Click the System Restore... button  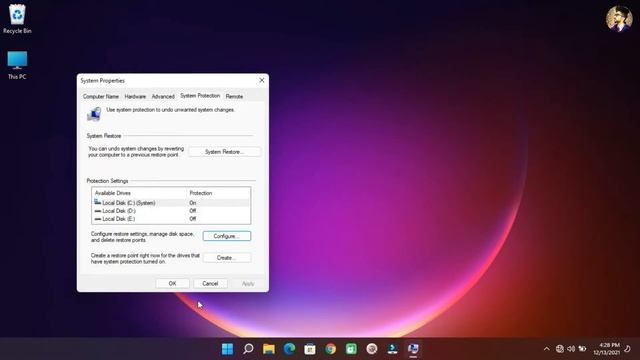coord(224,152)
